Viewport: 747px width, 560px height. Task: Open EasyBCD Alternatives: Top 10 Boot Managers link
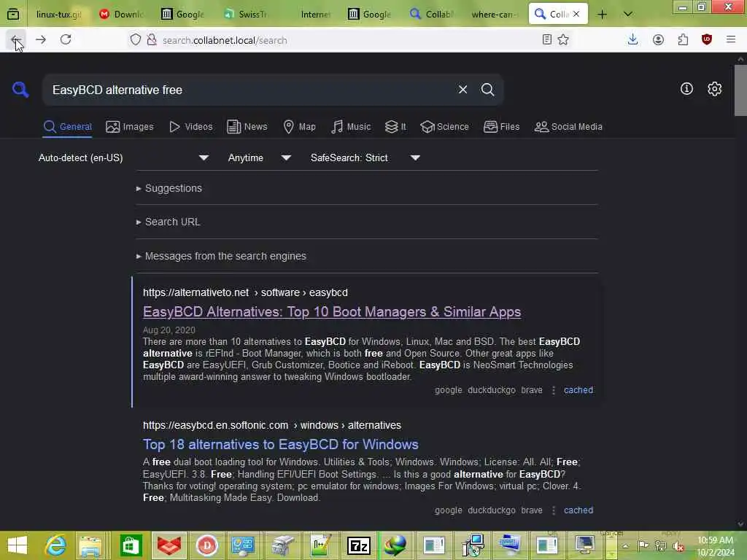tap(332, 311)
